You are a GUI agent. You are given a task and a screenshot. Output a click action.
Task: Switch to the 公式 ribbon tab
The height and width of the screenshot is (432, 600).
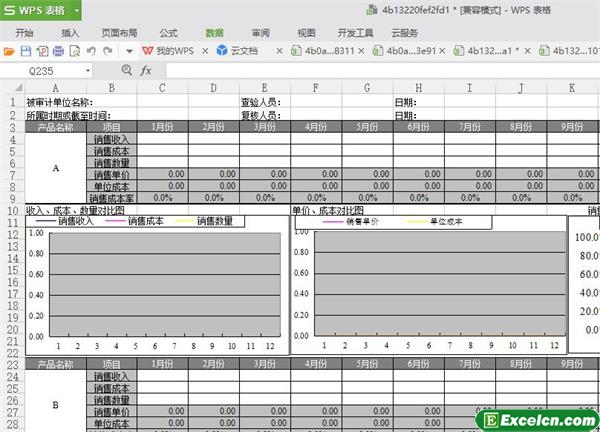pyautogui.click(x=168, y=31)
